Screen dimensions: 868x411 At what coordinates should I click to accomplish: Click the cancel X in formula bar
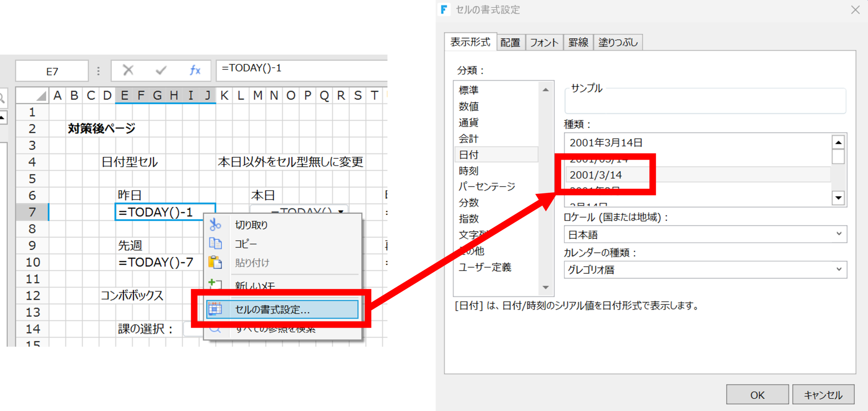[x=128, y=70]
